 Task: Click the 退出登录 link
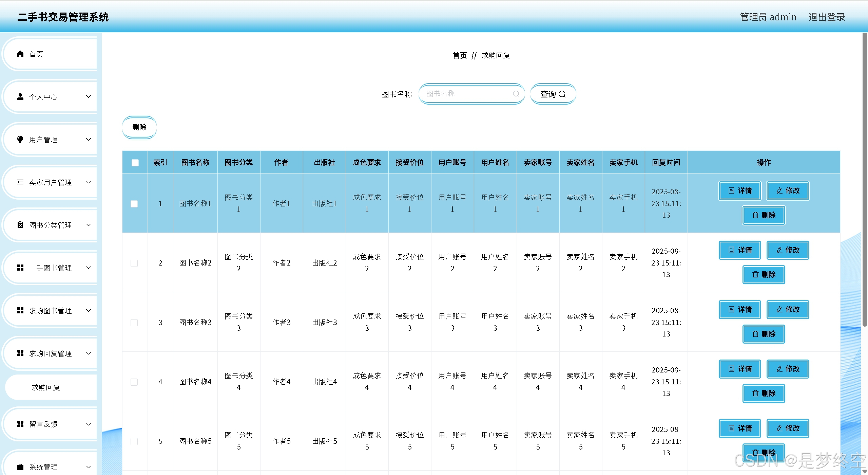827,17
